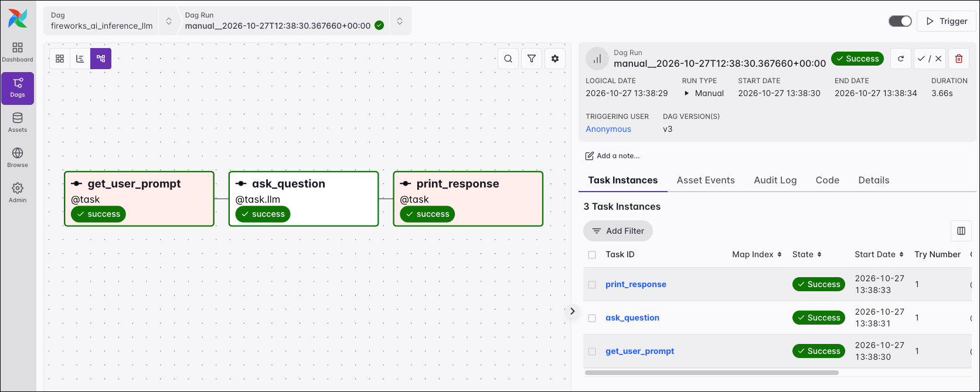The width and height of the screenshot is (980, 392).
Task: Click the Airflow pinwheel logo
Action: [18, 18]
